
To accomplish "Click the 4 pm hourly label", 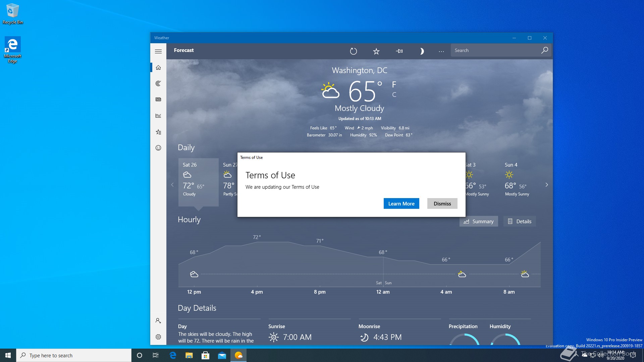I will pos(257,292).
